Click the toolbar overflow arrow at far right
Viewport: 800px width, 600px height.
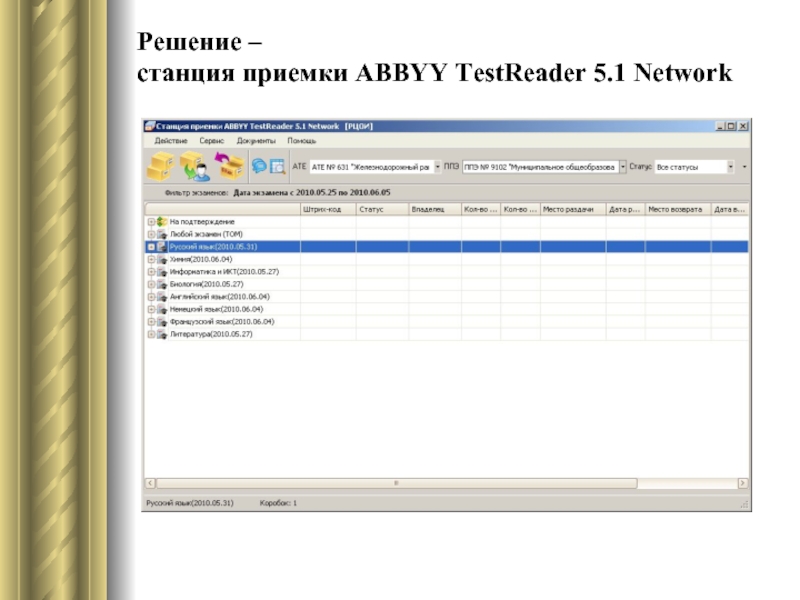(744, 167)
